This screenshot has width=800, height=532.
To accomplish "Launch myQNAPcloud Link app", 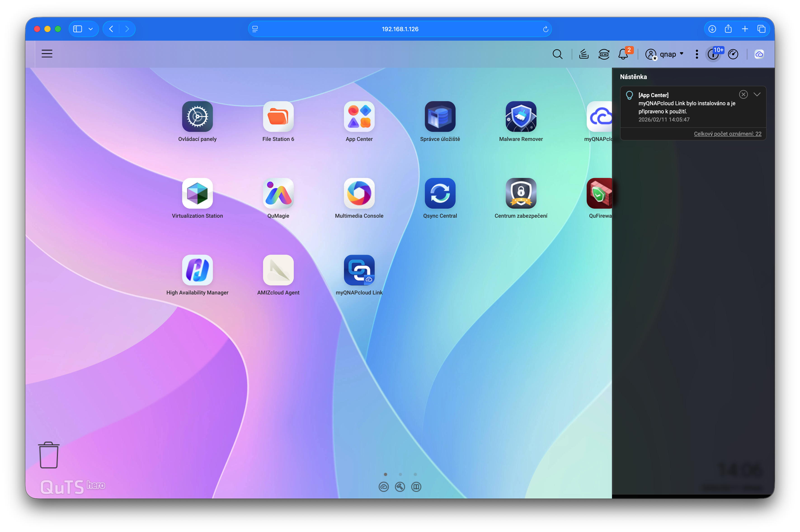I will click(x=359, y=270).
